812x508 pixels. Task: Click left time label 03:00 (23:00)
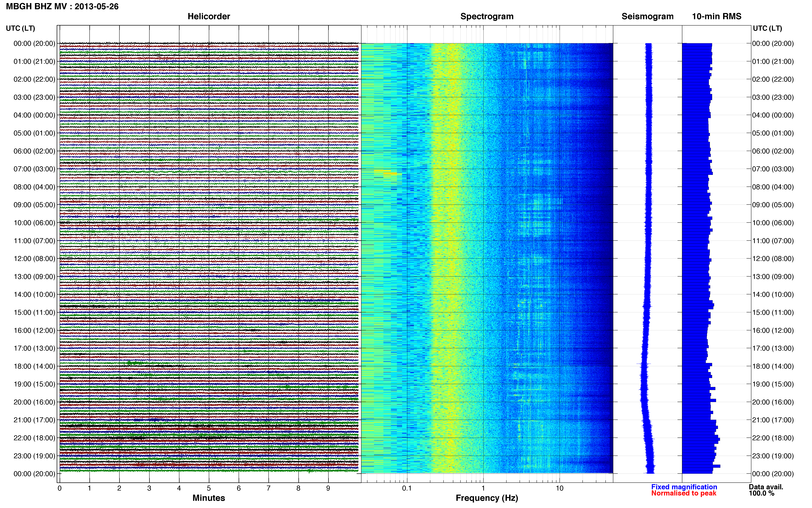(34, 97)
